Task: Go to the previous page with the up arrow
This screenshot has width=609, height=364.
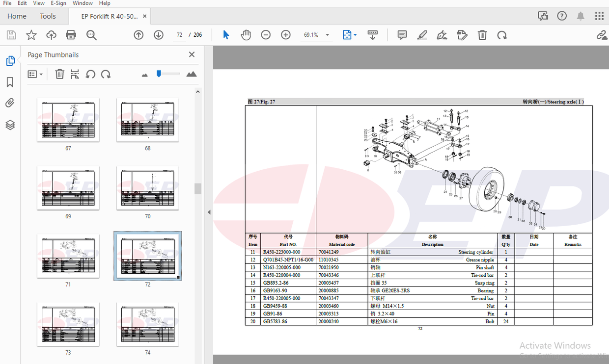Action: coord(138,35)
